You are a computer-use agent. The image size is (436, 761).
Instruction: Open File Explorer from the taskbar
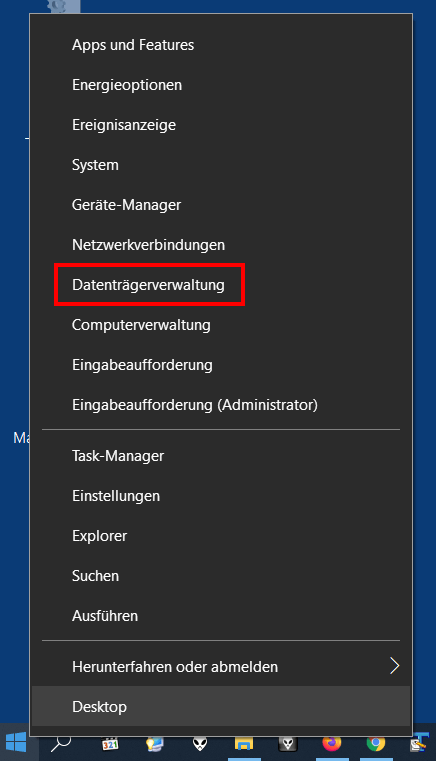pos(244,744)
